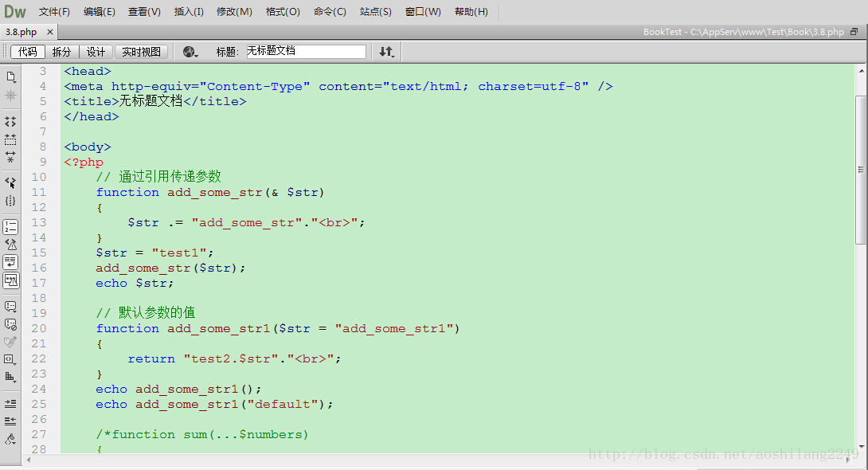The image size is (868, 470).
Task: Open the Recent Snippets dropdown
Action: (x=10, y=360)
